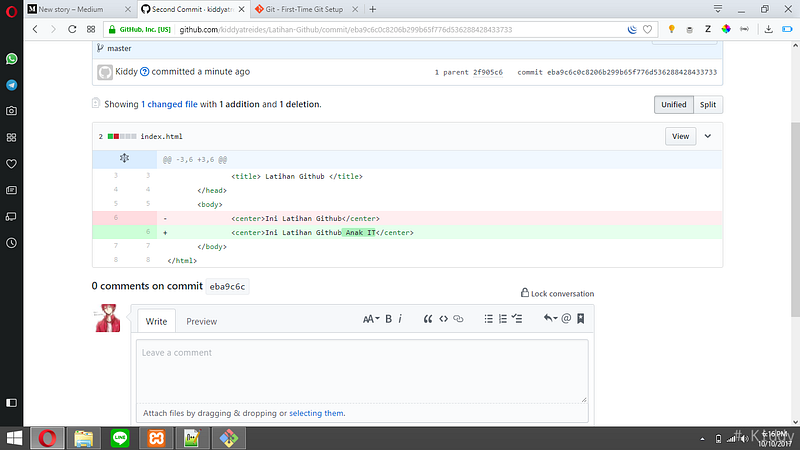The width and height of the screenshot is (800, 450).
Task: Add a bulleted list
Action: (x=488, y=319)
